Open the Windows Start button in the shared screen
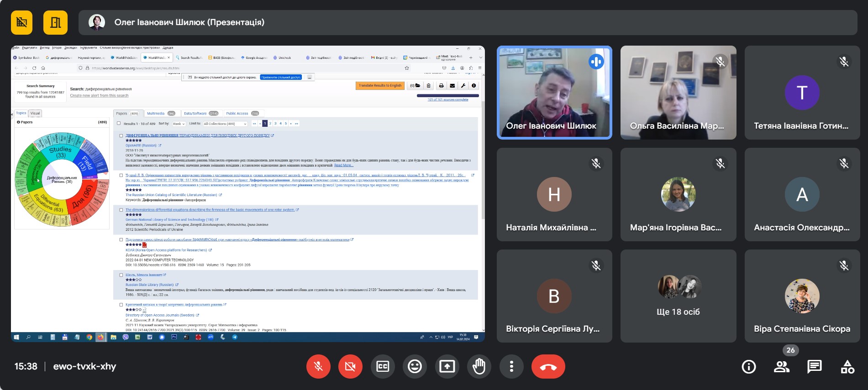The height and width of the screenshot is (390, 868). point(16,337)
